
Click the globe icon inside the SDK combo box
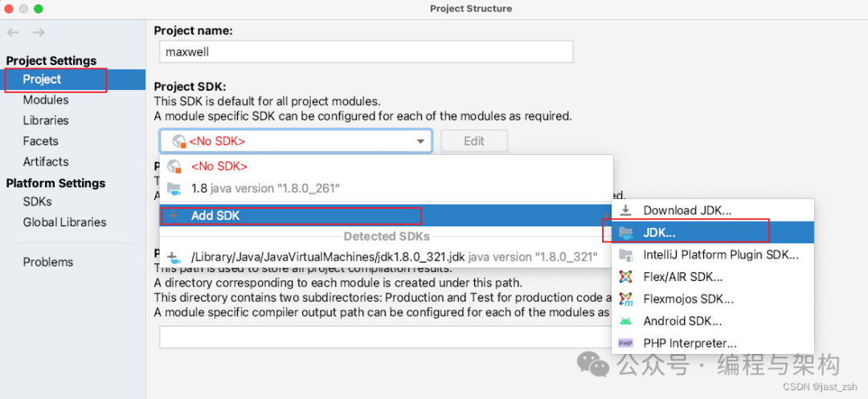pos(178,141)
